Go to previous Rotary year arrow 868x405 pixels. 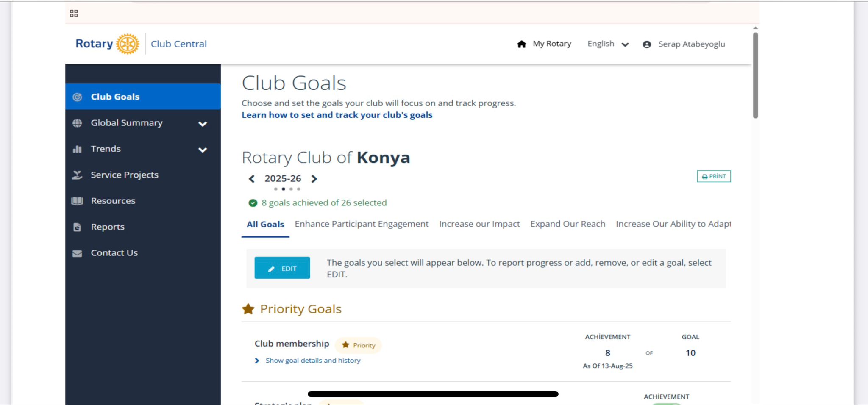pos(252,179)
